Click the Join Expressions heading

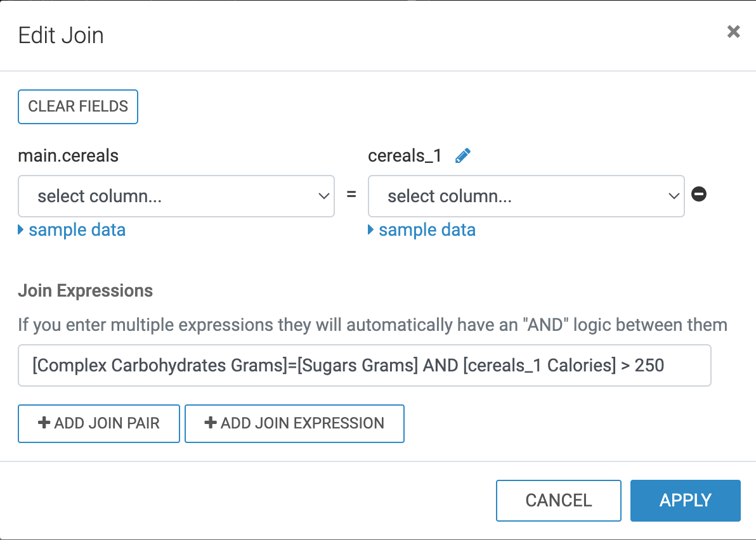85,291
